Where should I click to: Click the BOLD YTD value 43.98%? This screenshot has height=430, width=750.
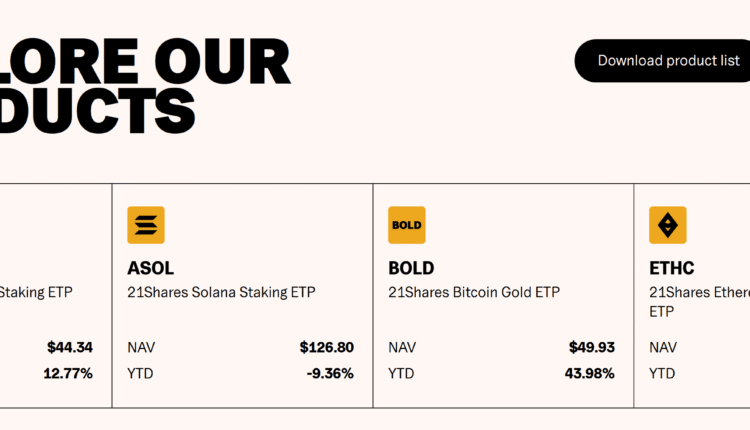coord(588,373)
